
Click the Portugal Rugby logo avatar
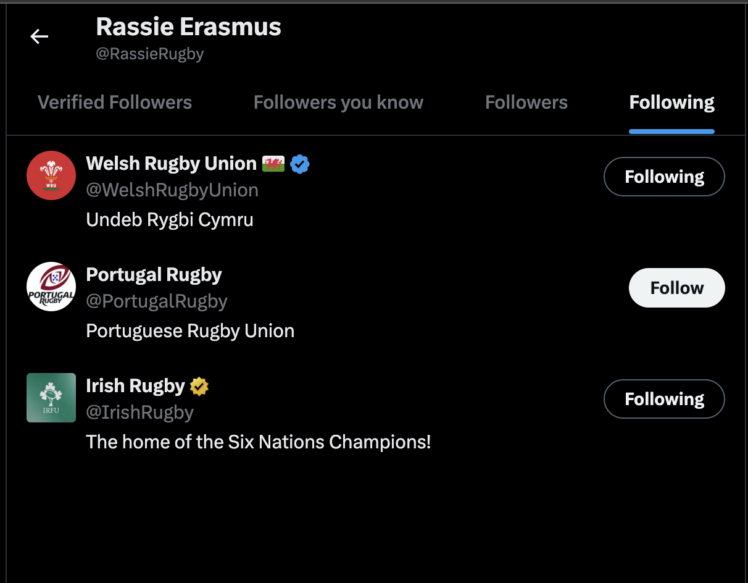(51, 287)
